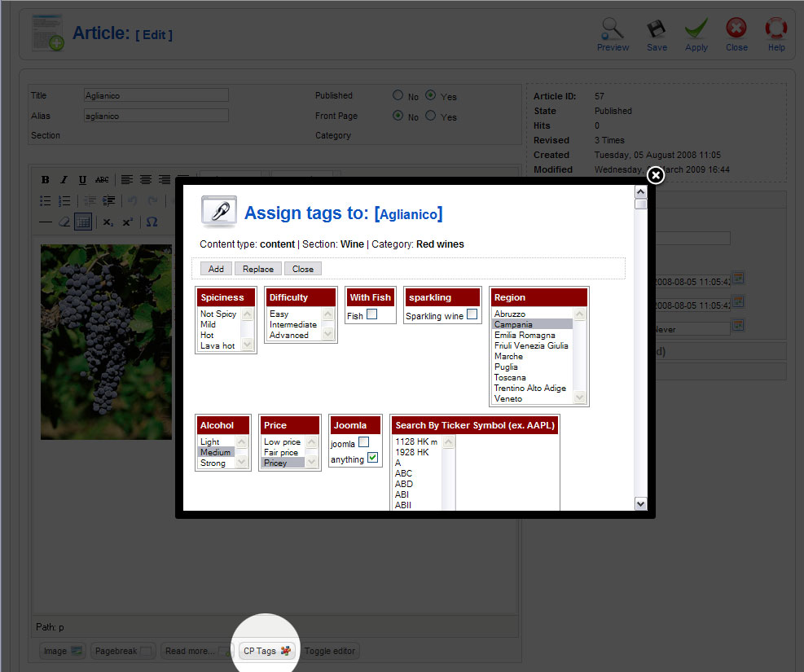Click the CP Tags button

[x=267, y=651]
